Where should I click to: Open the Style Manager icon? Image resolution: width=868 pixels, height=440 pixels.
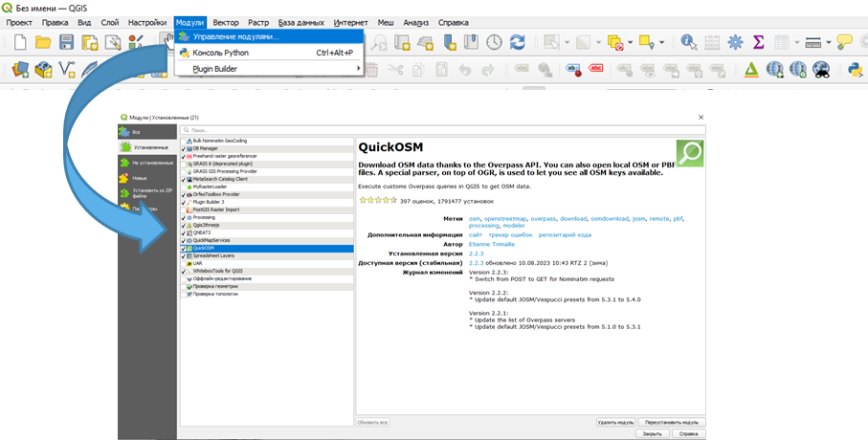click(x=136, y=42)
